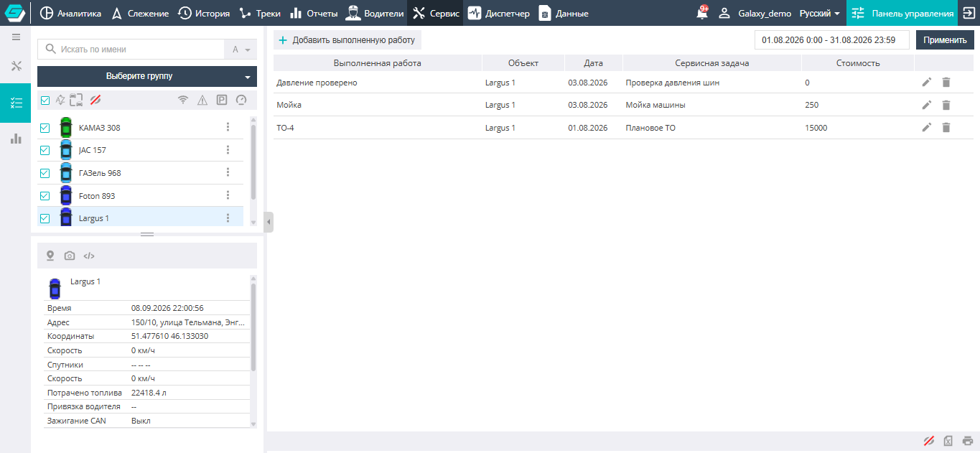Delete the 'Мойка' work record

(x=946, y=105)
